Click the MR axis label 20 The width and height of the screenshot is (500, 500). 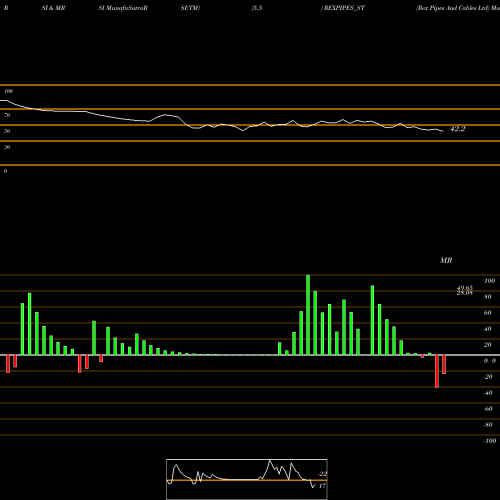click(x=487, y=345)
